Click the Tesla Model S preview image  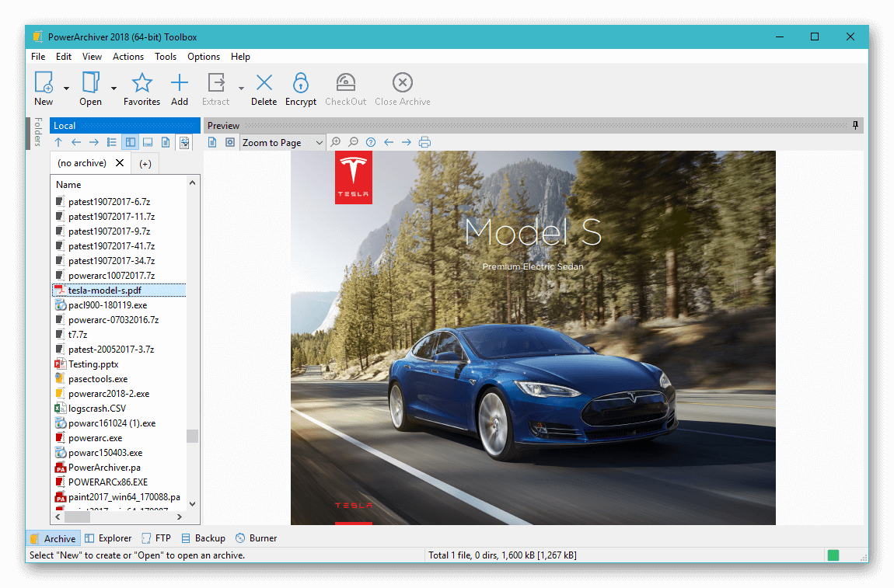click(533, 338)
